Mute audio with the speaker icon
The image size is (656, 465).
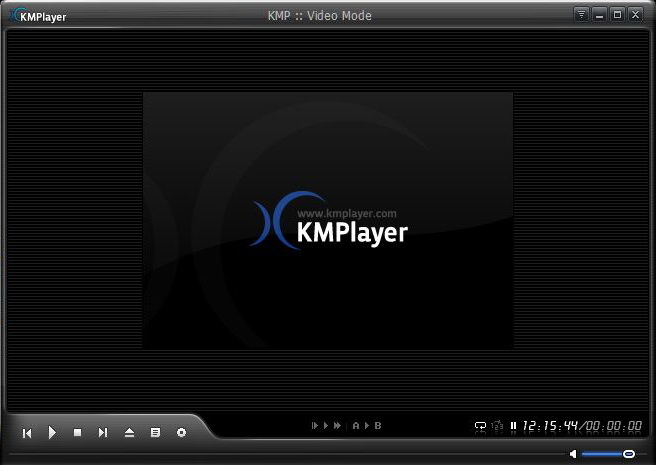click(x=573, y=454)
